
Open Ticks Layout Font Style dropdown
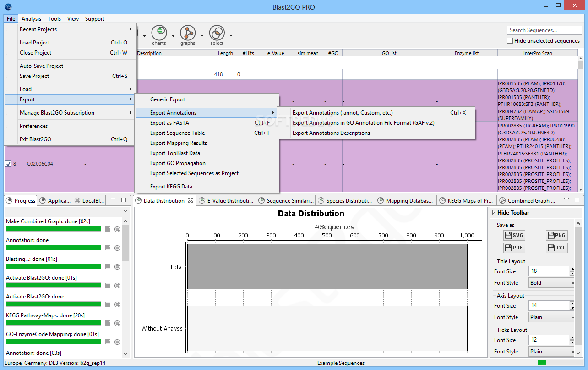(551, 352)
